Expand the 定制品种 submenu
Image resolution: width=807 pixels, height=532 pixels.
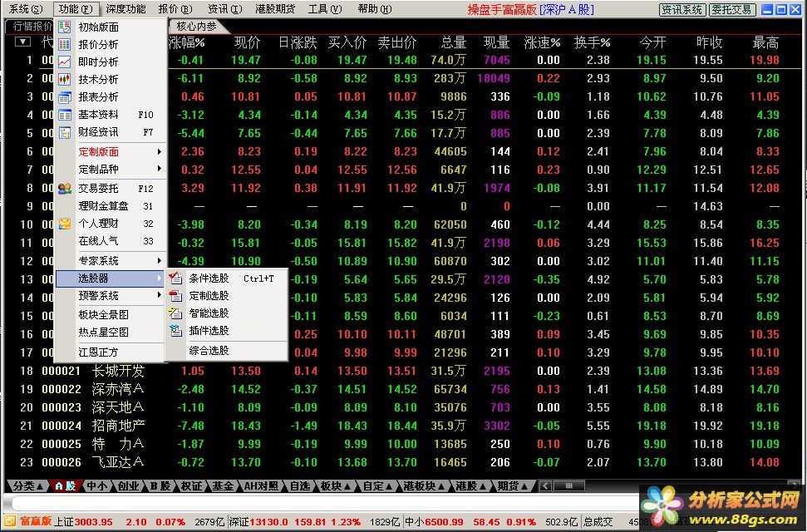160,169
